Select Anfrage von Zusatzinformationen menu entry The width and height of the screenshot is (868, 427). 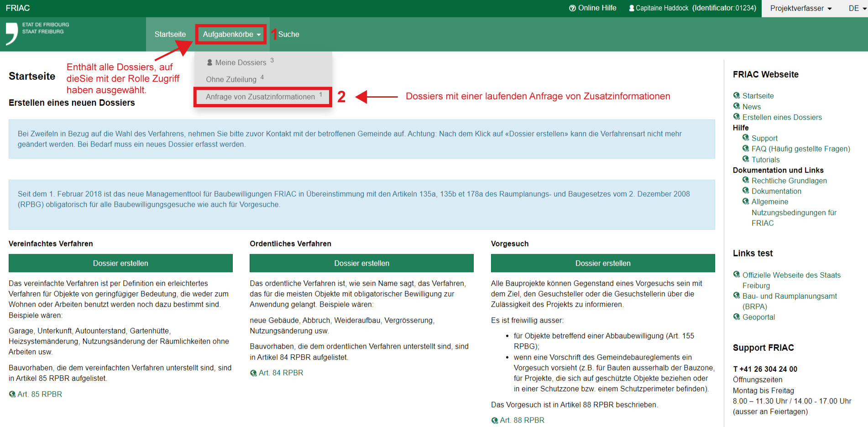click(x=260, y=97)
